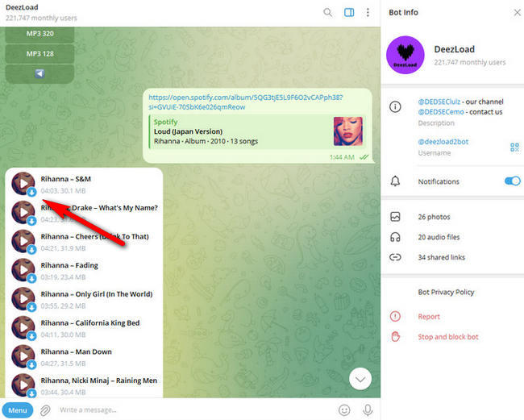Play Raining Men track
524x420 pixels.
pyautogui.click(x=23, y=385)
